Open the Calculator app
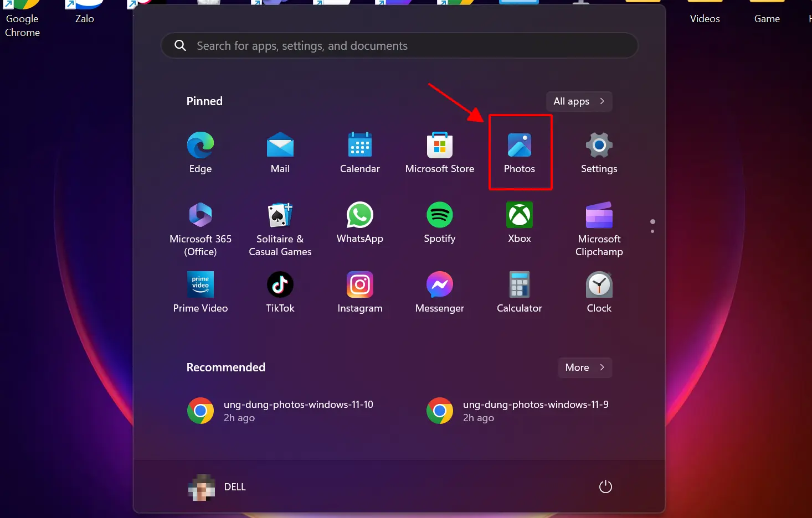This screenshot has width=812, height=518. (520, 293)
